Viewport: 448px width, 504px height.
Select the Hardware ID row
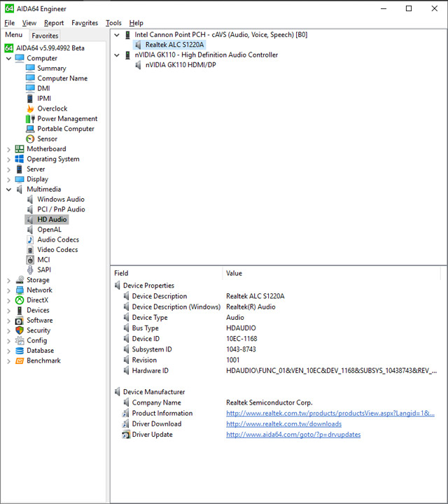[x=278, y=370]
